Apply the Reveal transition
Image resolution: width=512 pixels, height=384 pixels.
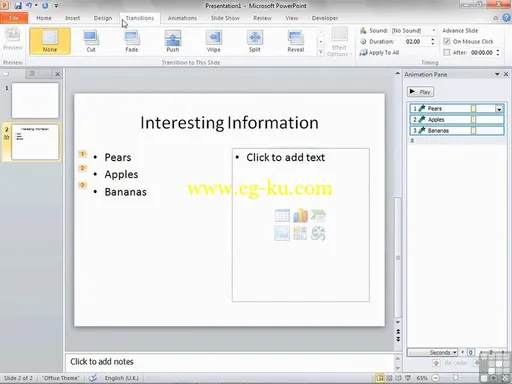tap(296, 41)
